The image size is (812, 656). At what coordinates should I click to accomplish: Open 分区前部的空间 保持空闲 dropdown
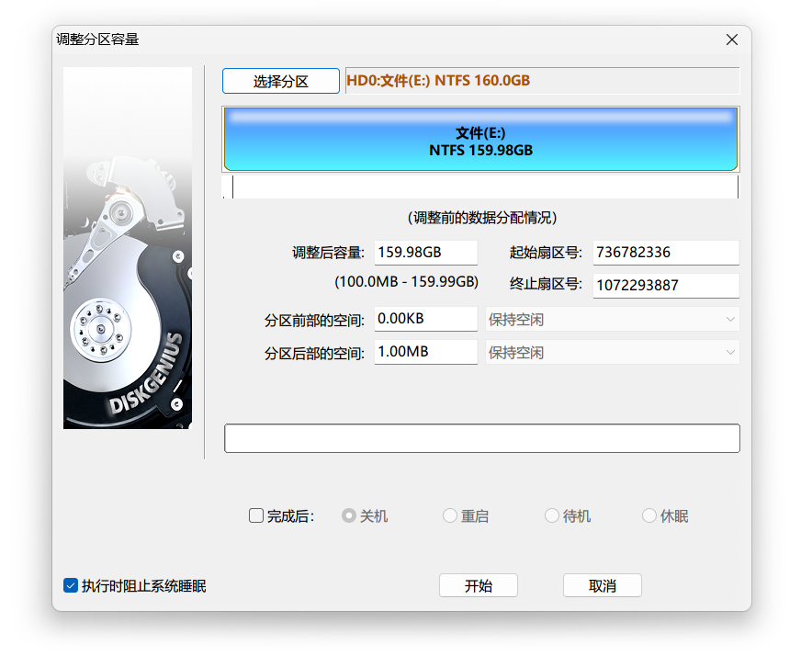click(612, 320)
